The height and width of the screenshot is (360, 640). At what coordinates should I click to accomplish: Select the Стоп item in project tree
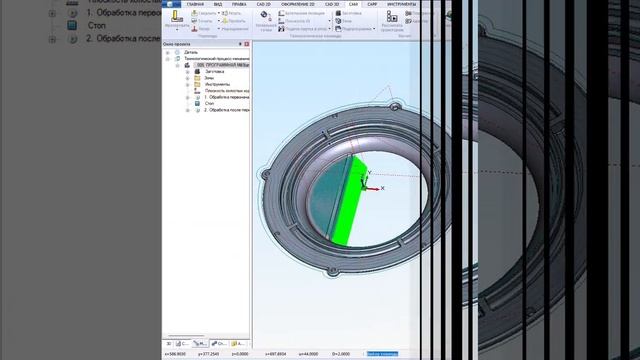(x=209, y=104)
